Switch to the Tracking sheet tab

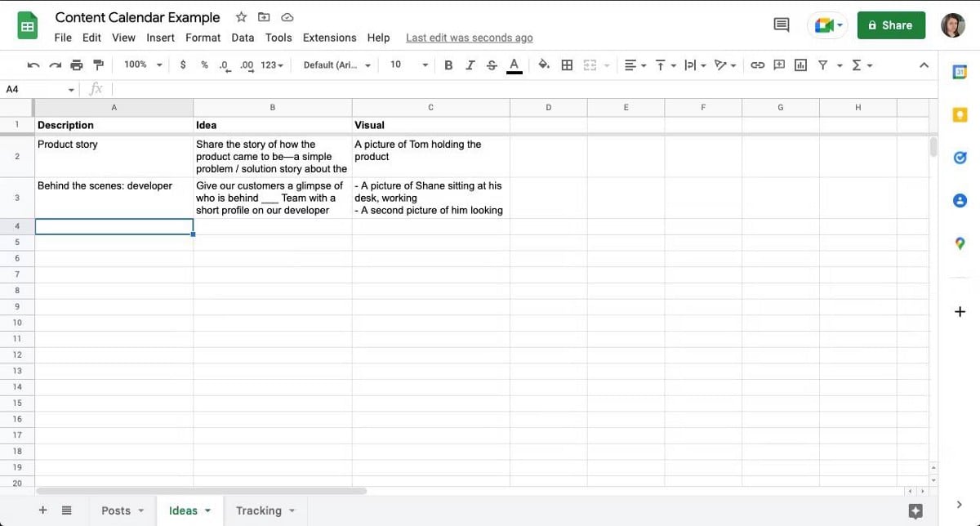(259, 510)
